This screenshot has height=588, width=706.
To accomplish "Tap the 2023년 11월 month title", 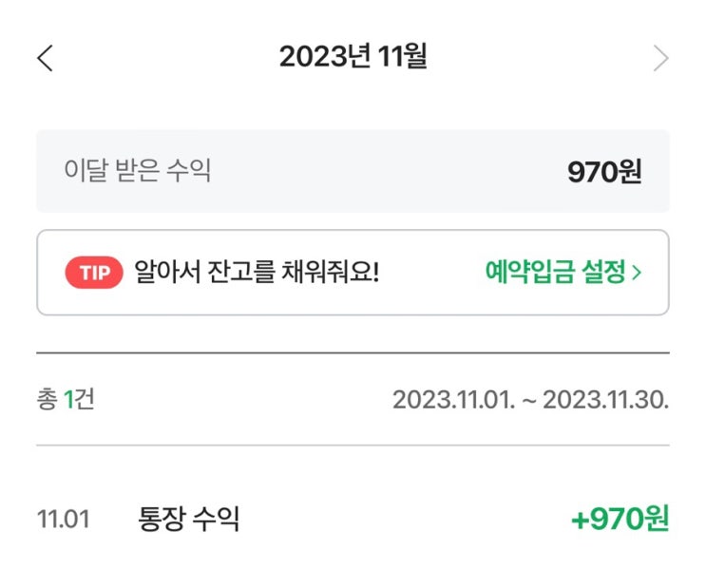I will 353,57.
